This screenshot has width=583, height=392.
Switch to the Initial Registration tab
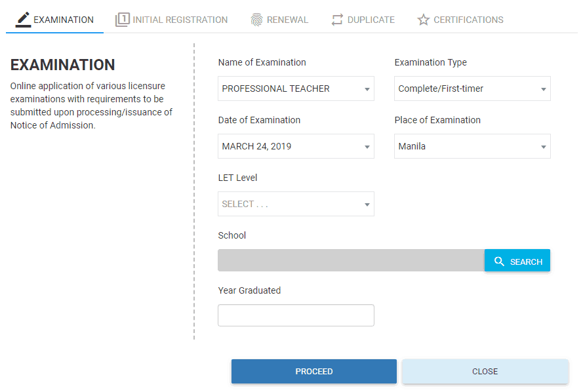click(172, 19)
